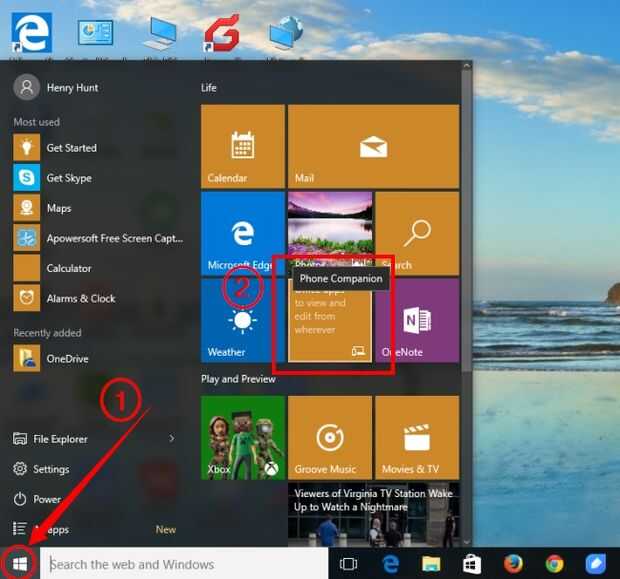Click the Microsoft Edge desktop shortcut
Image resolution: width=620 pixels, height=579 pixels.
point(32,32)
